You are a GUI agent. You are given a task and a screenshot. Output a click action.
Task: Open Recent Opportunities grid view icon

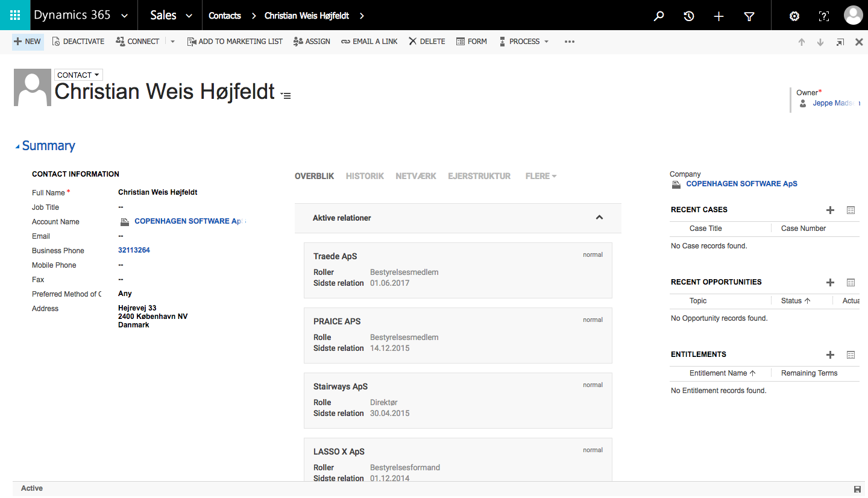click(x=851, y=283)
